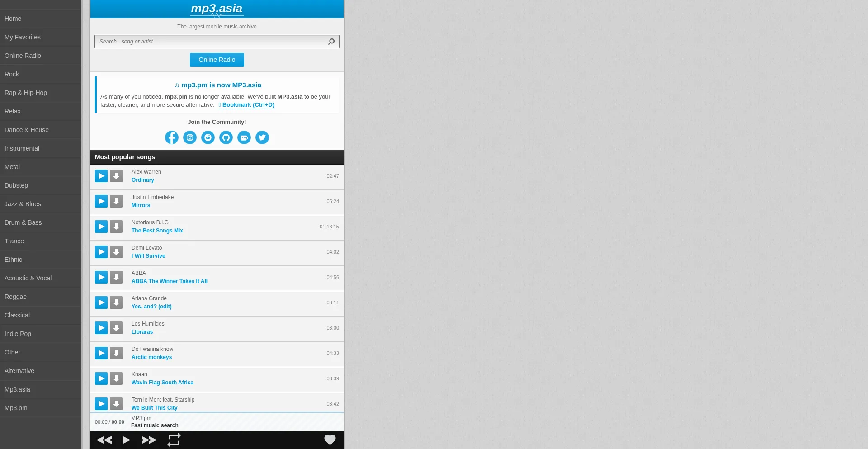Open the Mirrors song title link
The width and height of the screenshot is (868, 449).
pyautogui.click(x=141, y=205)
